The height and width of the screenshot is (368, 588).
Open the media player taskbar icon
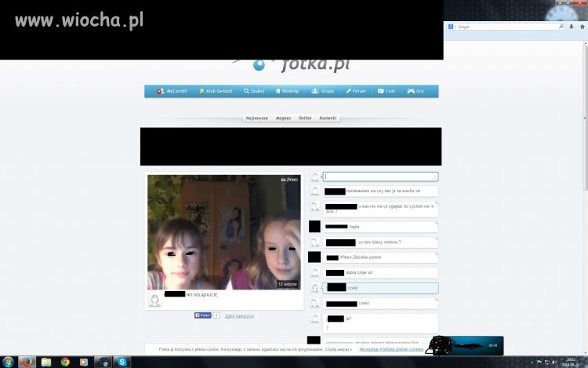click(x=84, y=362)
